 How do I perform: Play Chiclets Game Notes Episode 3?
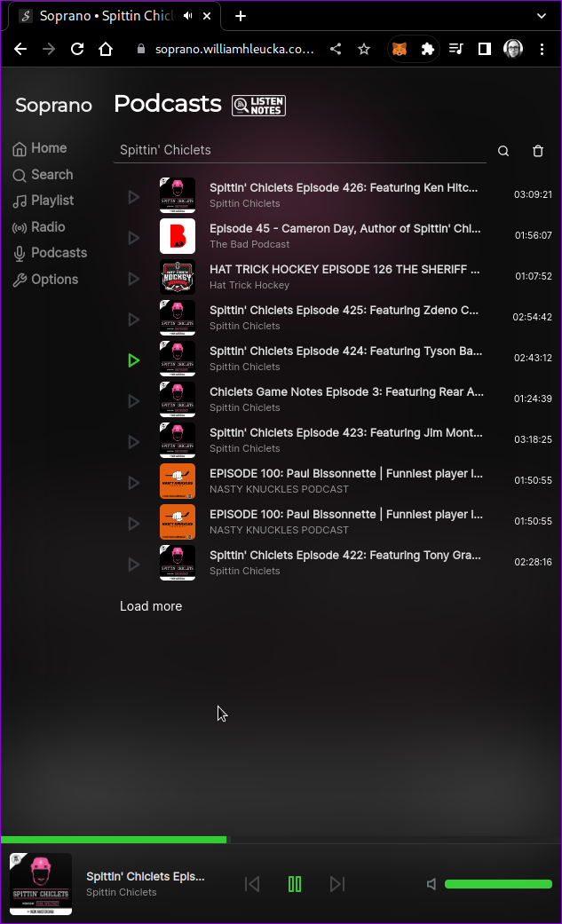tap(134, 401)
